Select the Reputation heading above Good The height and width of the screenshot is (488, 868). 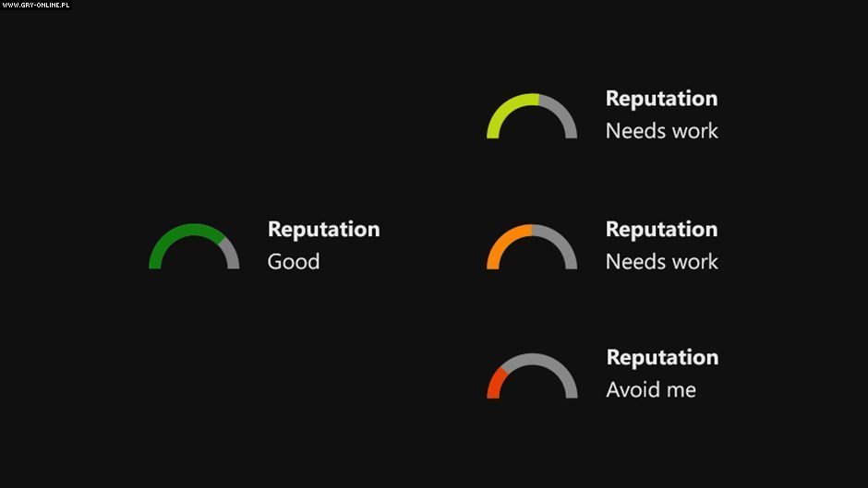click(x=323, y=229)
